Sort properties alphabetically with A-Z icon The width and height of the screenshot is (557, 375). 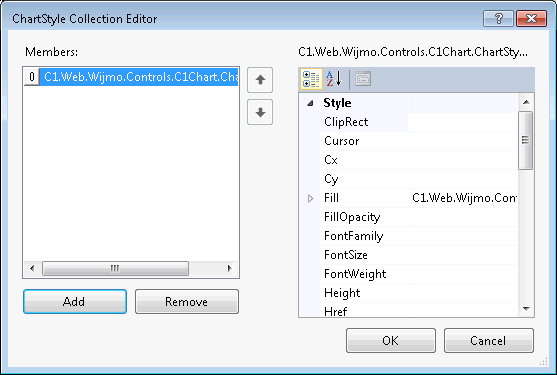[x=334, y=79]
